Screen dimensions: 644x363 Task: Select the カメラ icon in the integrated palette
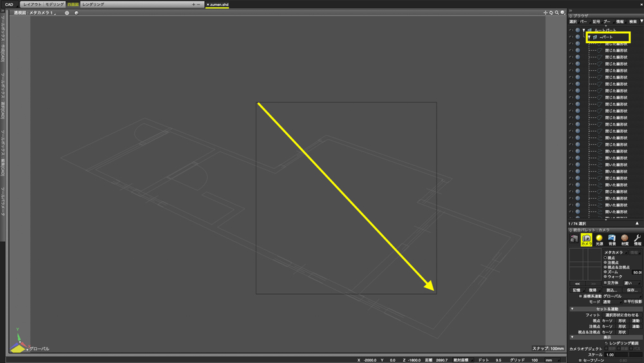586,240
